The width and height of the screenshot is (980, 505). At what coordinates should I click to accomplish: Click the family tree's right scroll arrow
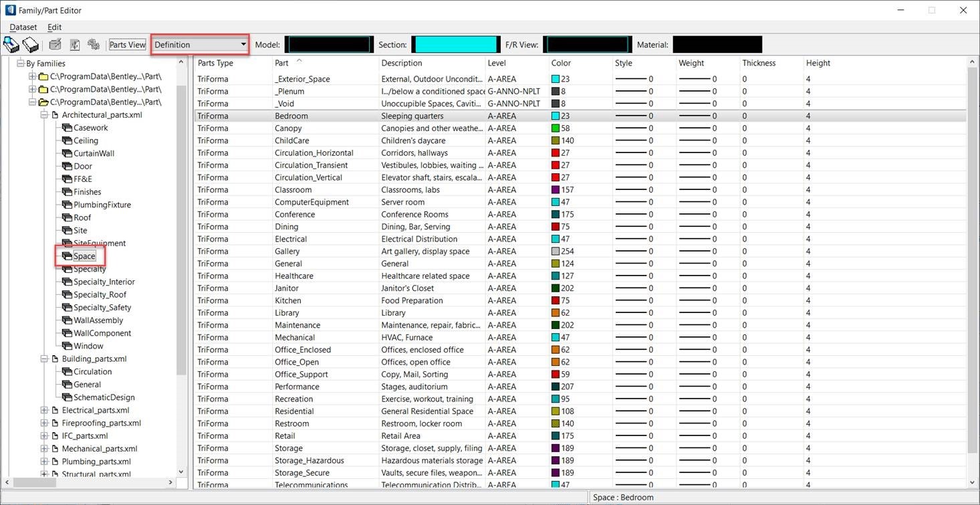pyautogui.click(x=170, y=482)
